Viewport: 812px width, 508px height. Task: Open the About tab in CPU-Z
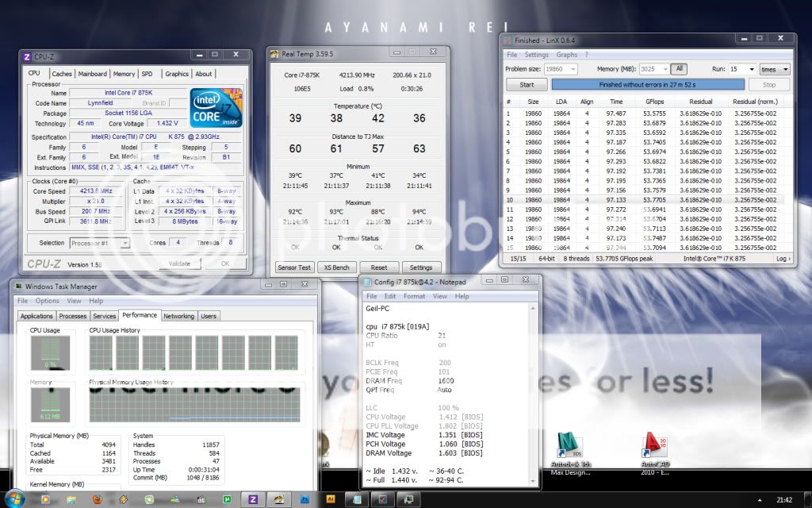tap(204, 74)
